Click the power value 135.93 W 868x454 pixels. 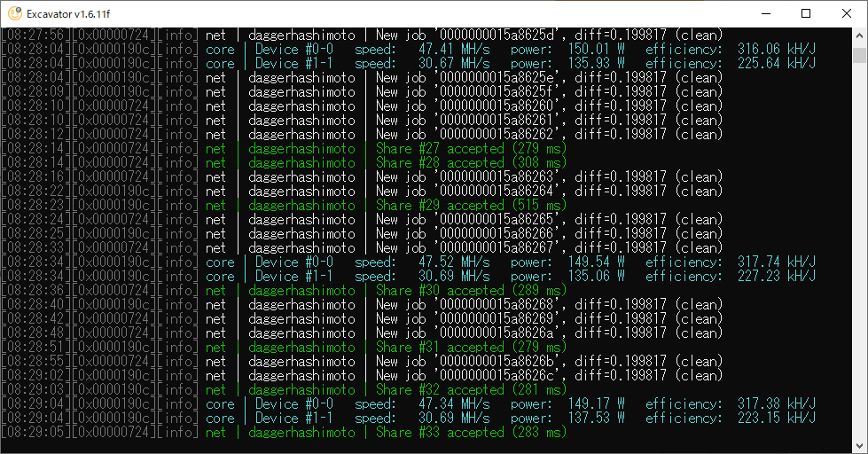coord(596,64)
